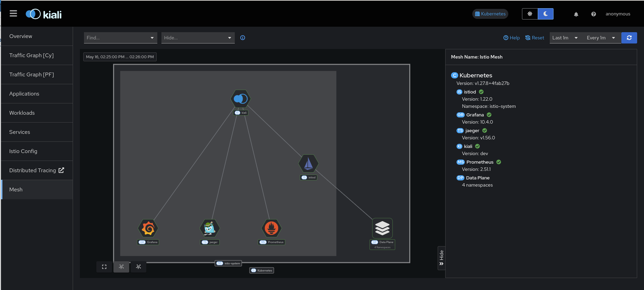Open the Last 1m duration dropdown
Screen dimensions: 644x290
tap(565, 38)
